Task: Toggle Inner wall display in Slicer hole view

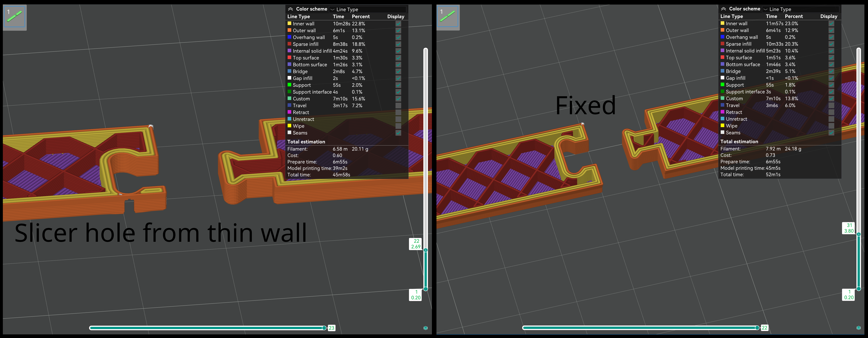Action: point(398,23)
